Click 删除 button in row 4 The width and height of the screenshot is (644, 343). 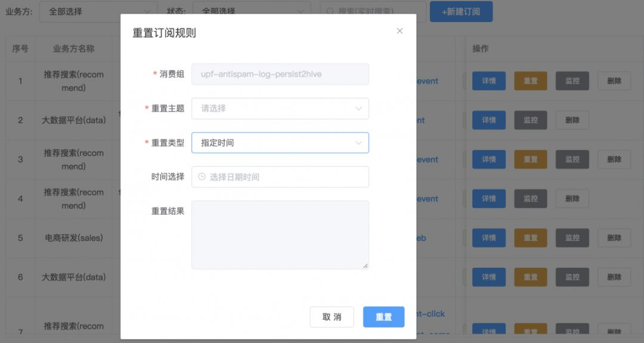(572, 199)
